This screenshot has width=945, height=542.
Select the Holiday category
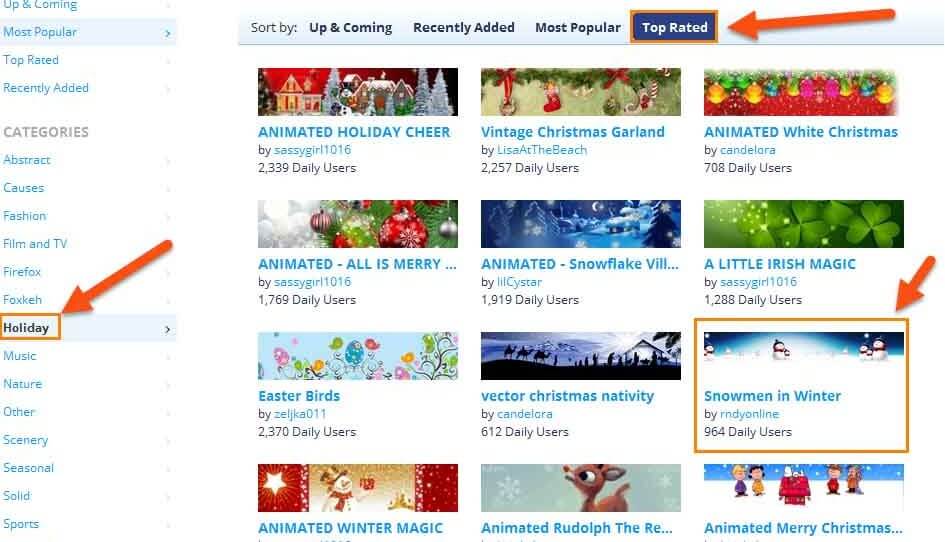pos(26,328)
